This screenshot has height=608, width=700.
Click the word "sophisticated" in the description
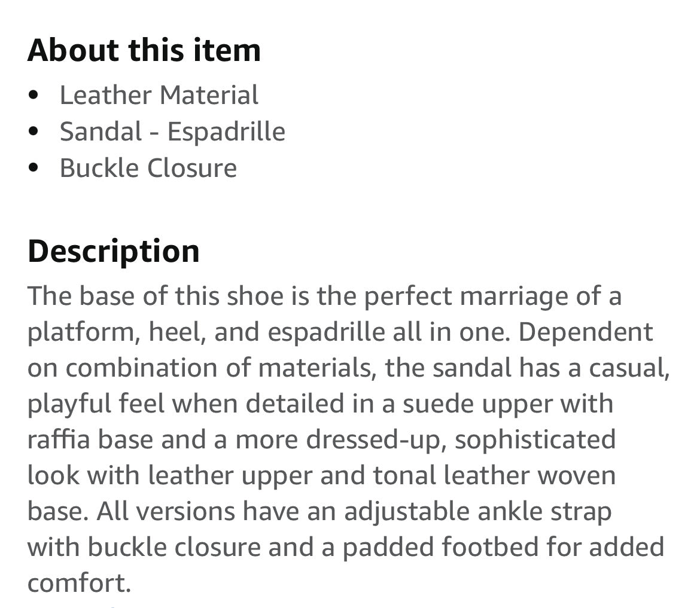click(x=534, y=440)
